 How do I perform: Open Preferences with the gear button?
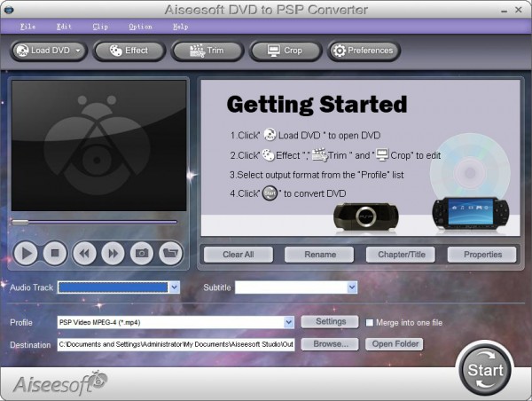coord(364,51)
